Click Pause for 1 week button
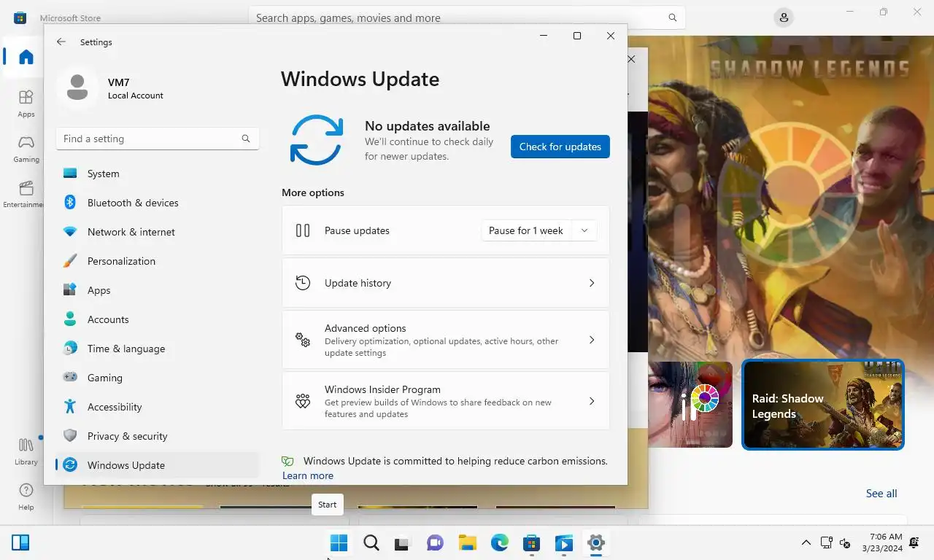This screenshot has height=560, width=934. click(526, 230)
